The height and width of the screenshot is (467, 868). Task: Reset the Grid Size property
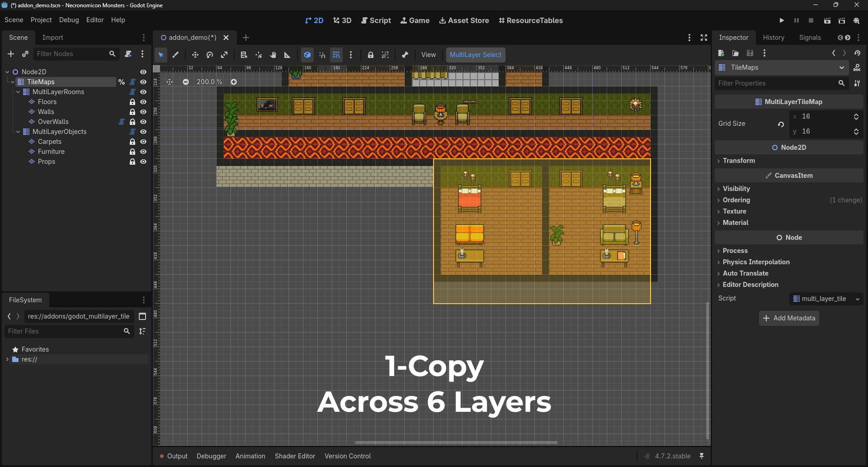pos(781,124)
